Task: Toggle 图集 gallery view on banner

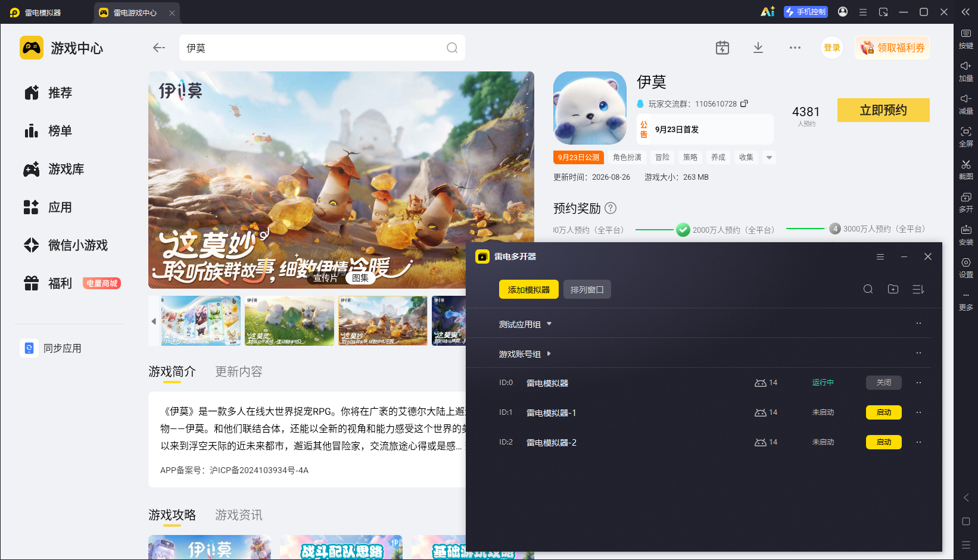Action: click(360, 278)
